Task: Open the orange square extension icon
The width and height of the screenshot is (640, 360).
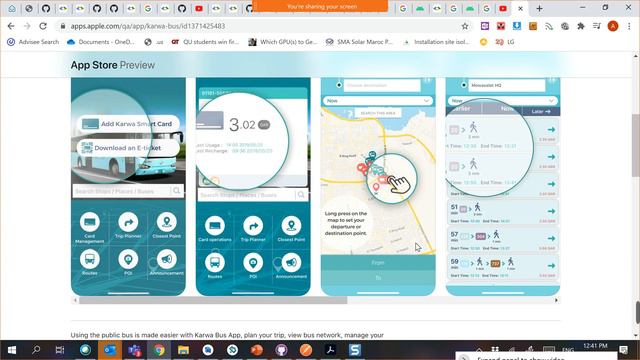Action: 533,26
